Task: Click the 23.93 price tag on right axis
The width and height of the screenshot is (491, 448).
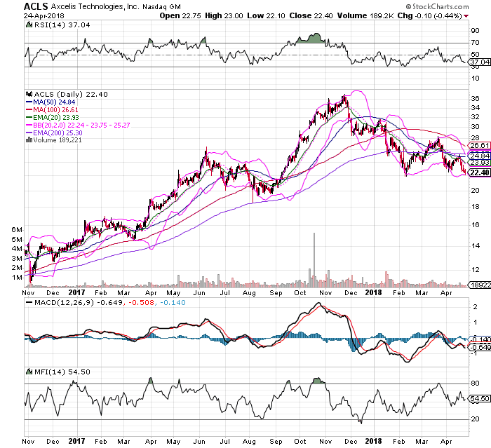Action: pyautogui.click(x=479, y=162)
